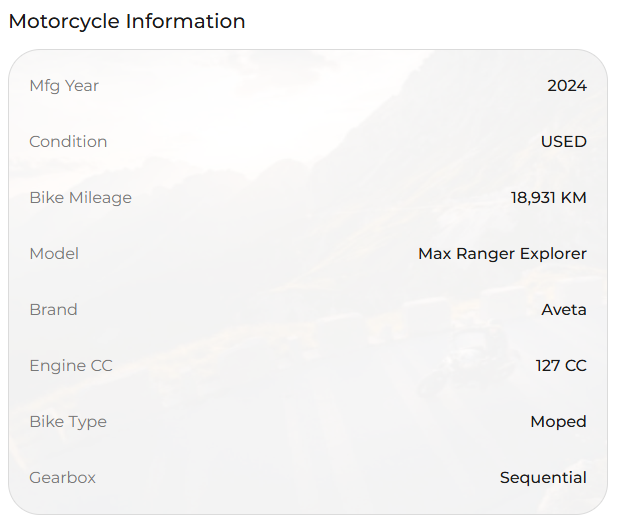Image resolution: width=619 pixels, height=529 pixels.
Task: Select the 'Brand' label
Action: click(x=53, y=310)
